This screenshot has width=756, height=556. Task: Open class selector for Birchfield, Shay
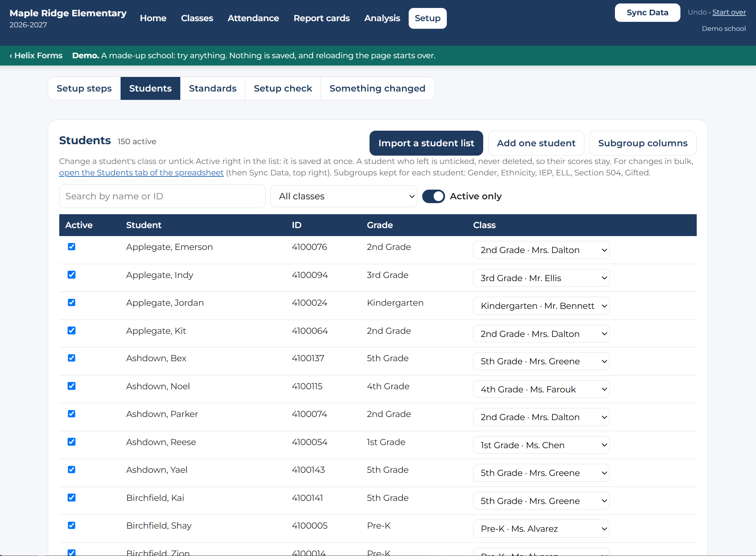[541, 529]
